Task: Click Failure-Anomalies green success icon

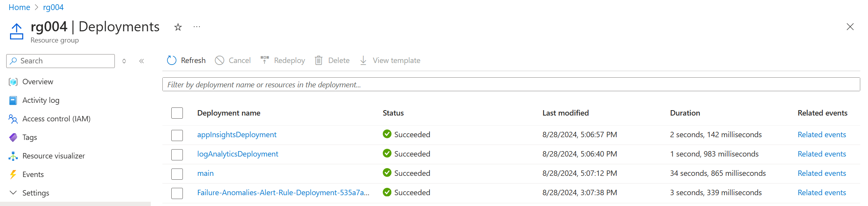Action: pyautogui.click(x=387, y=192)
